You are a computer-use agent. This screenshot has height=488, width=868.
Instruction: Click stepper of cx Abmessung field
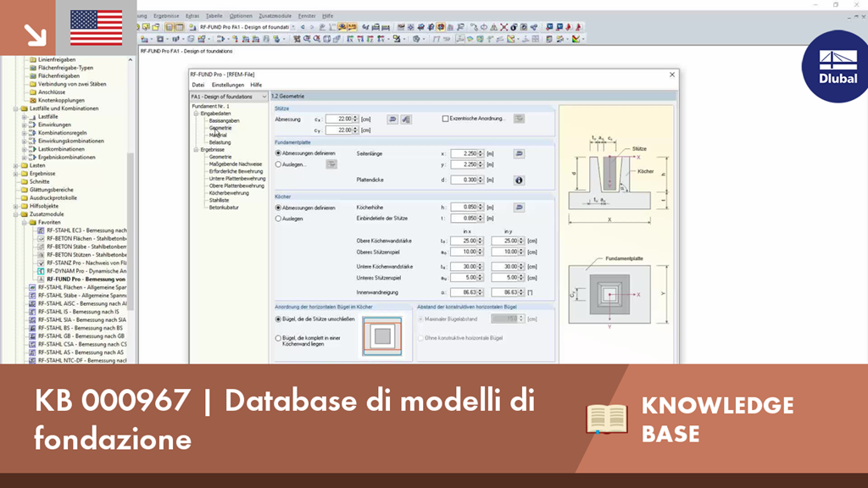pos(355,119)
